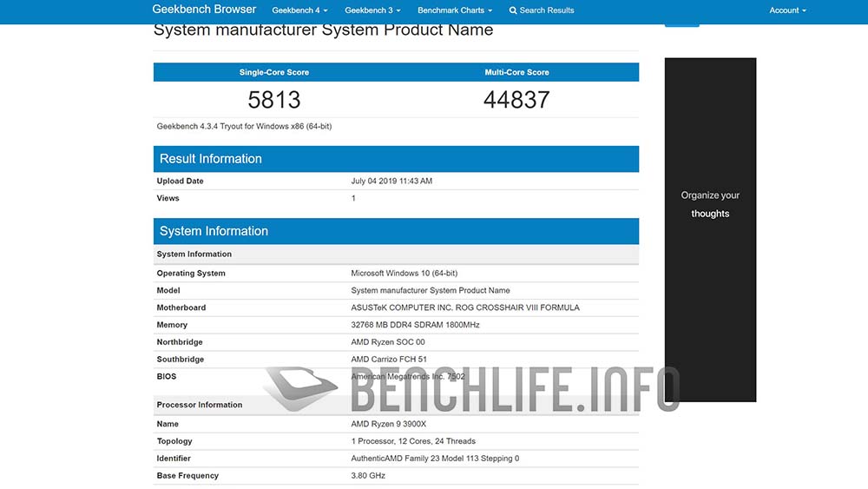This screenshot has height=489, width=868.
Task: Click the Processor Information subheader
Action: [200, 405]
